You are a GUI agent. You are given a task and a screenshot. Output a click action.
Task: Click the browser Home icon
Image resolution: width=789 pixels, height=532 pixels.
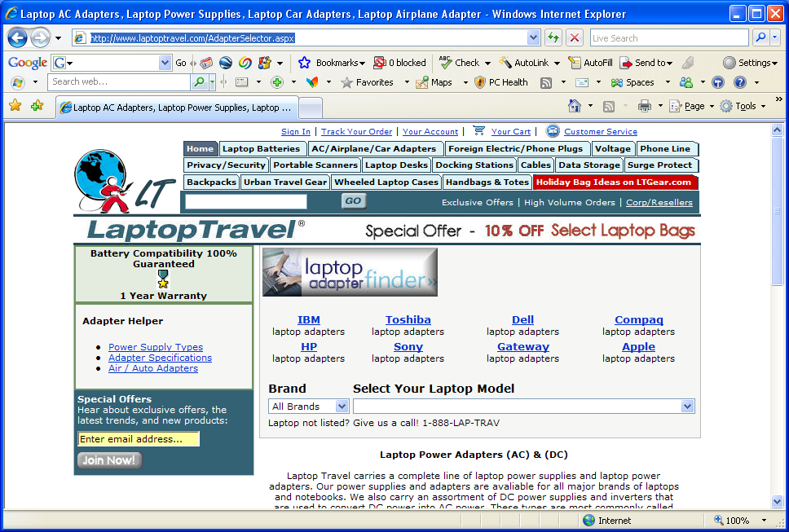575,106
